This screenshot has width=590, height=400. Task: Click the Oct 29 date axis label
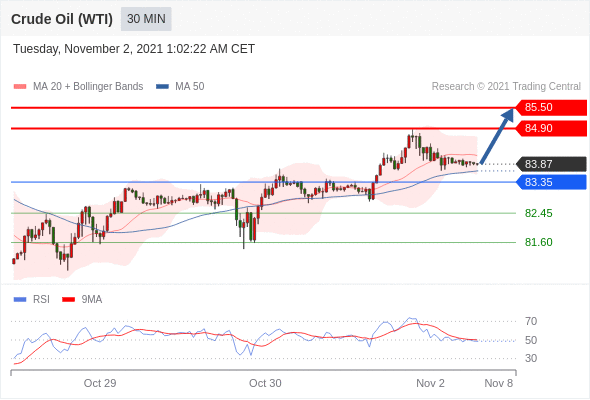click(100, 383)
